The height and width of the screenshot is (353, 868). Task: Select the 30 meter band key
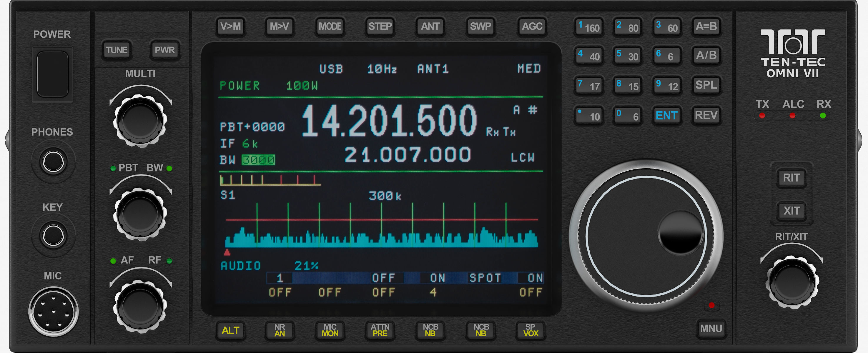tap(627, 56)
